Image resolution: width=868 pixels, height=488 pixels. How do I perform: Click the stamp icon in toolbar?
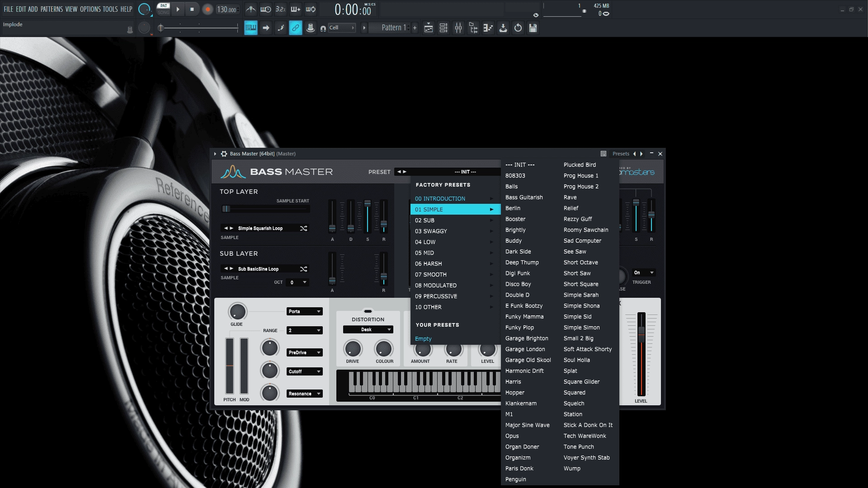311,28
